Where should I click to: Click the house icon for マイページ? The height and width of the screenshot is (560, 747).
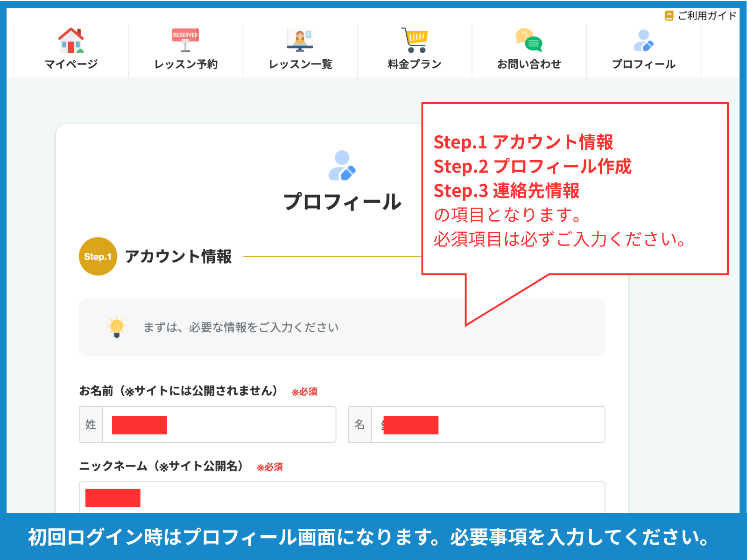[71, 40]
